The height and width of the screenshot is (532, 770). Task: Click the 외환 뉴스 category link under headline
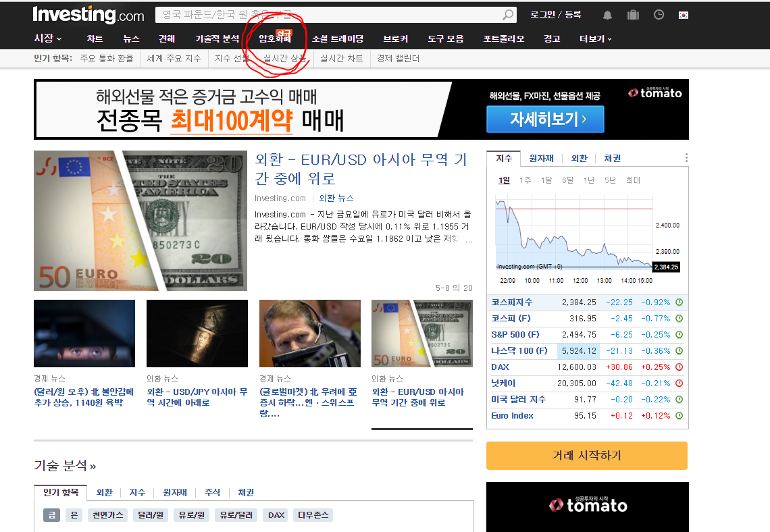tap(336, 198)
